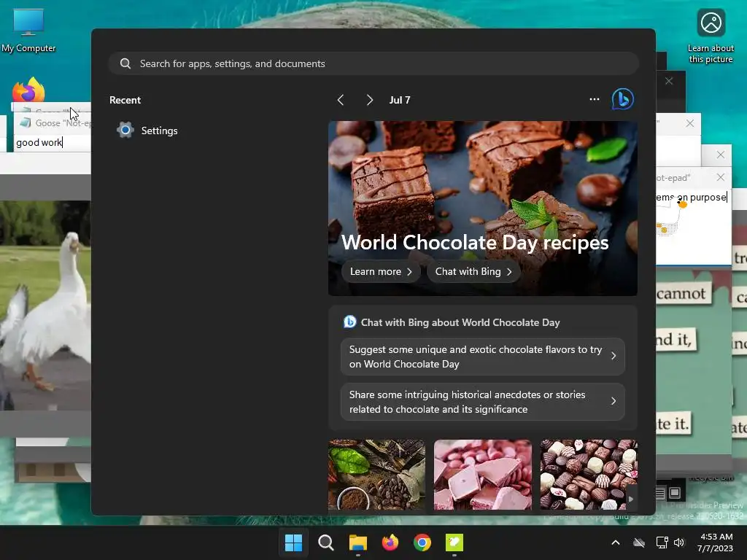747x560 pixels.
Task: Open the taskbar clock showing 4:53 AM
Action: pos(715,542)
